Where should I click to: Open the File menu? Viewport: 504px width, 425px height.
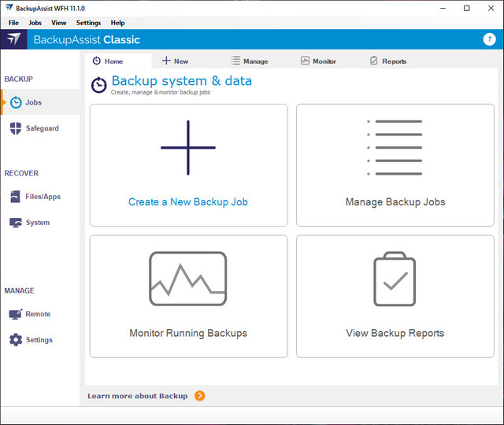[13, 23]
